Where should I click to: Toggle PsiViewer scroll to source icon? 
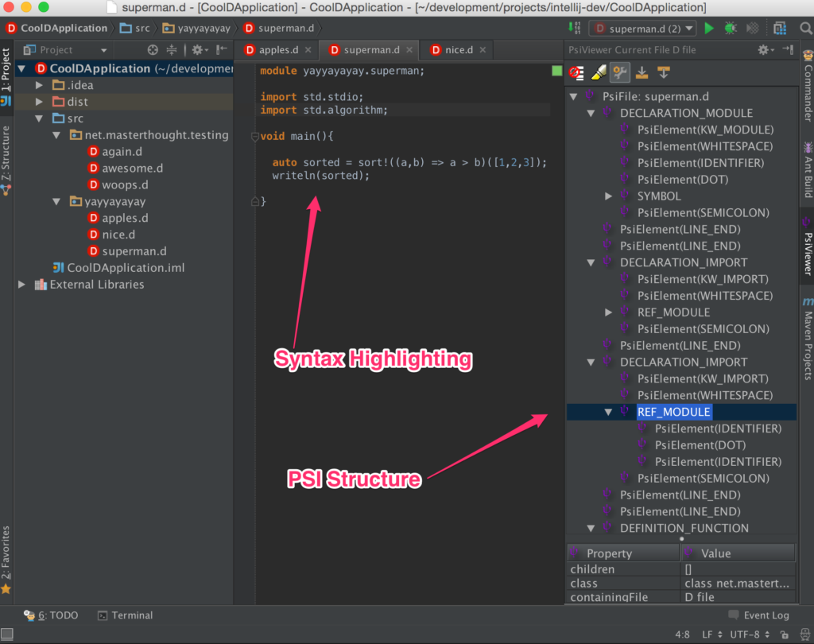point(642,72)
